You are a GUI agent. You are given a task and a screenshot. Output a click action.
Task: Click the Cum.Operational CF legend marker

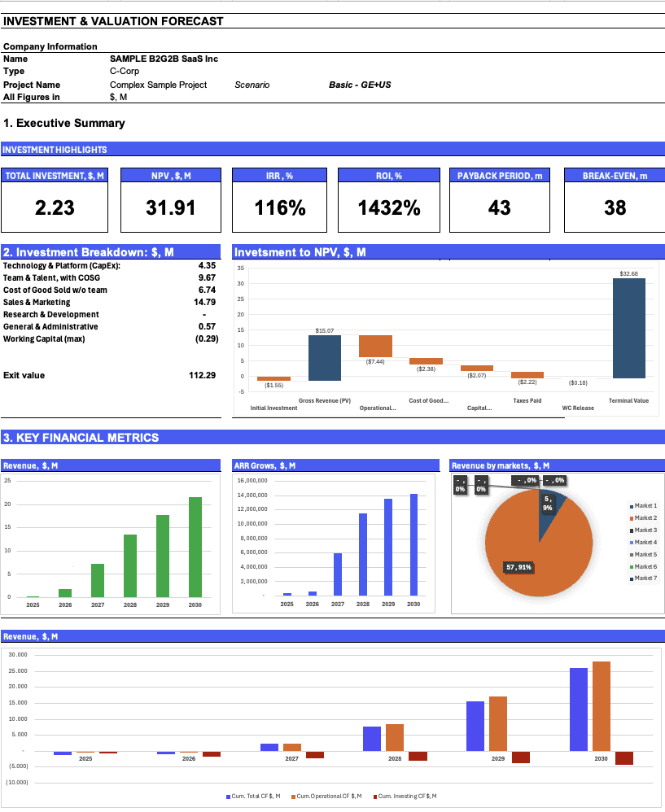coord(292,795)
